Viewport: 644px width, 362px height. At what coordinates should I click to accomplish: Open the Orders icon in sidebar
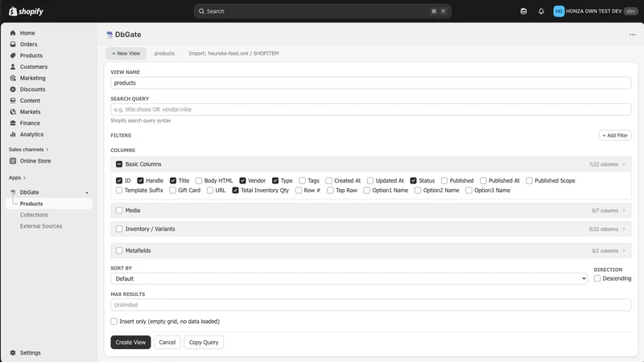coord(13,44)
